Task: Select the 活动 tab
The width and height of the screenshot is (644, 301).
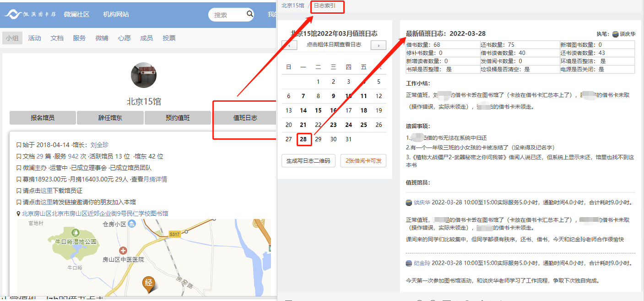Action: point(34,38)
